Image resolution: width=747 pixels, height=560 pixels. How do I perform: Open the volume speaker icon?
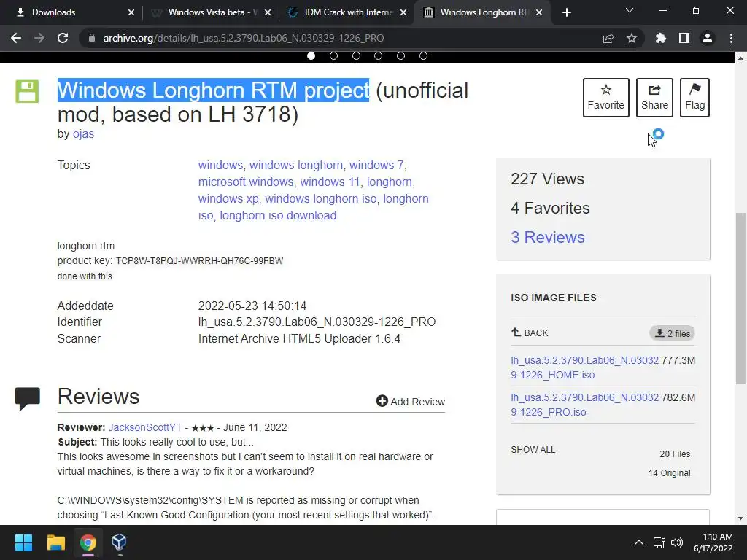[x=676, y=542]
